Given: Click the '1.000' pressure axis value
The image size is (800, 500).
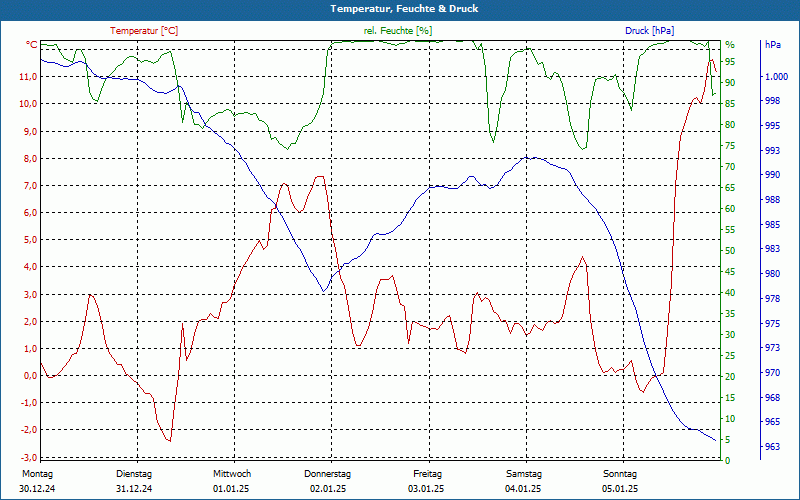Looking at the screenshot, I should pyautogui.click(x=777, y=77).
